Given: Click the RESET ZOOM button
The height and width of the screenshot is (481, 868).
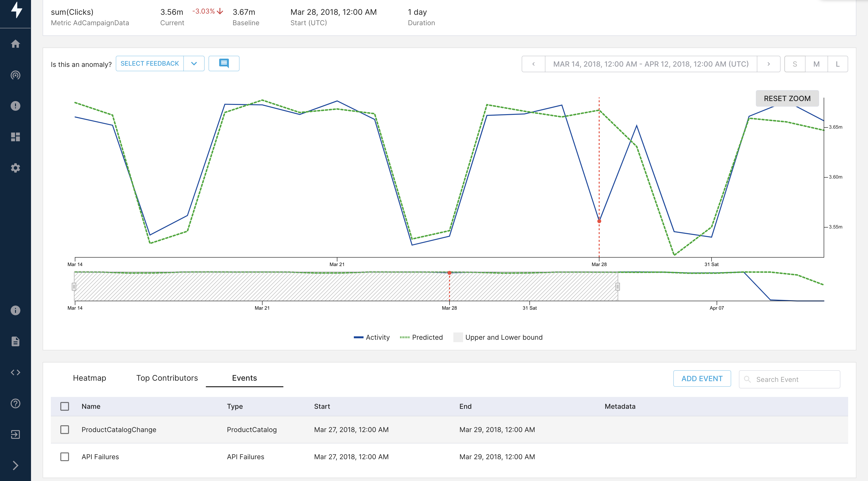Looking at the screenshot, I should [x=787, y=98].
